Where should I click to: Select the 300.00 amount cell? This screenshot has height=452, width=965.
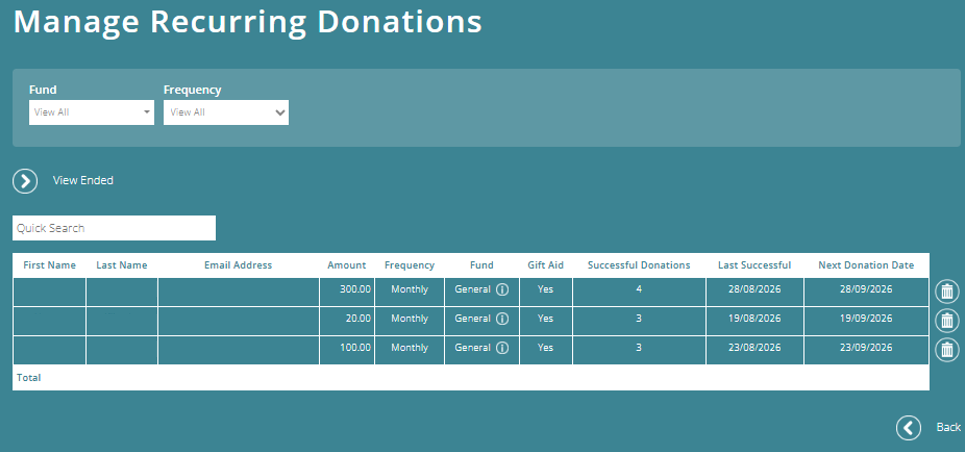(x=347, y=292)
